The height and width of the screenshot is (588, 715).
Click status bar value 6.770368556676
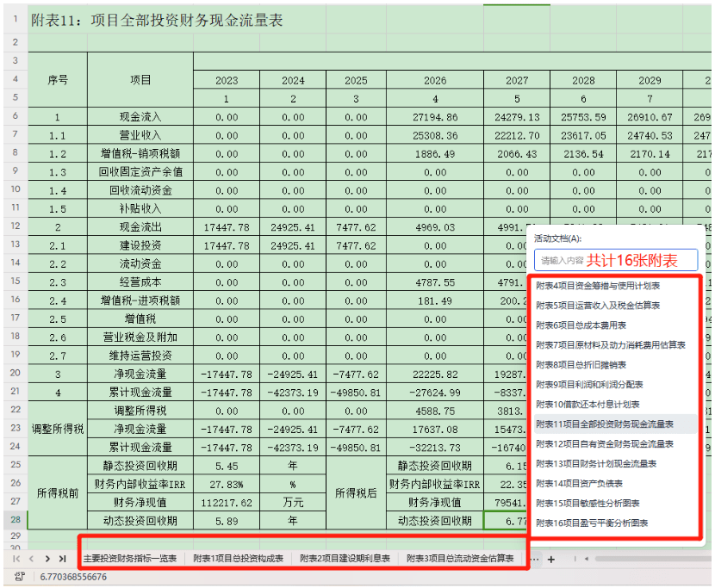(x=73, y=577)
